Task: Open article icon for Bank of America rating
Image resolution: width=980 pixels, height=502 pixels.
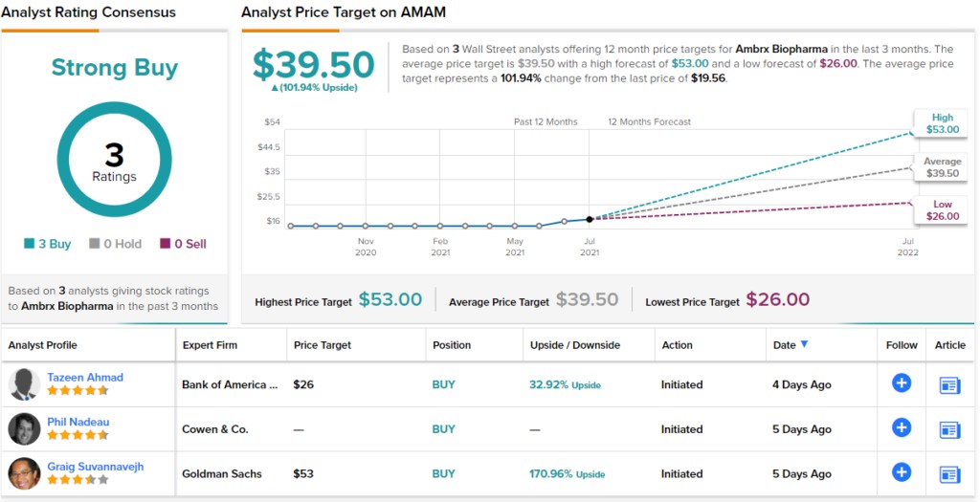Action: pos(949,384)
